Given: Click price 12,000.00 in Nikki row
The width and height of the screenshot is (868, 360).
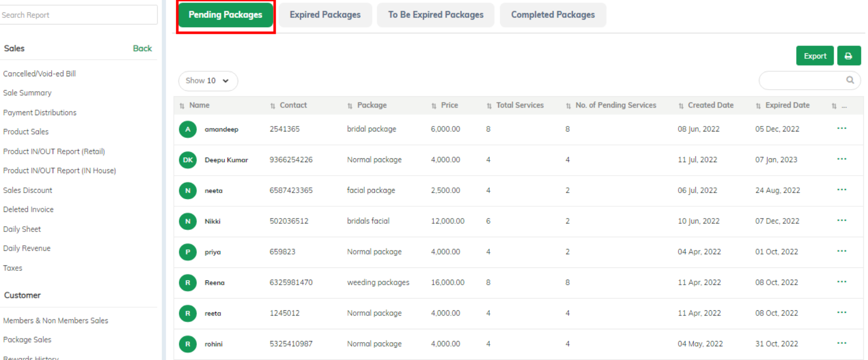Looking at the screenshot, I should click(x=448, y=221).
